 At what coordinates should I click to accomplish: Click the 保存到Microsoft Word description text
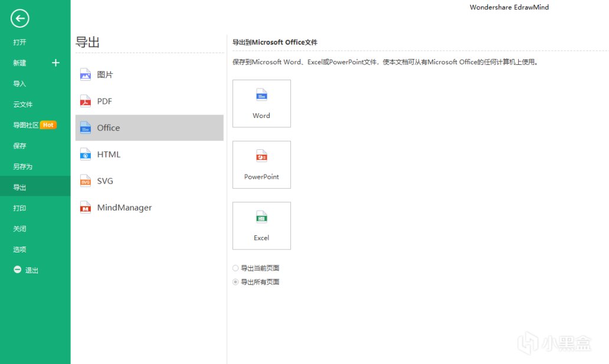pos(386,62)
